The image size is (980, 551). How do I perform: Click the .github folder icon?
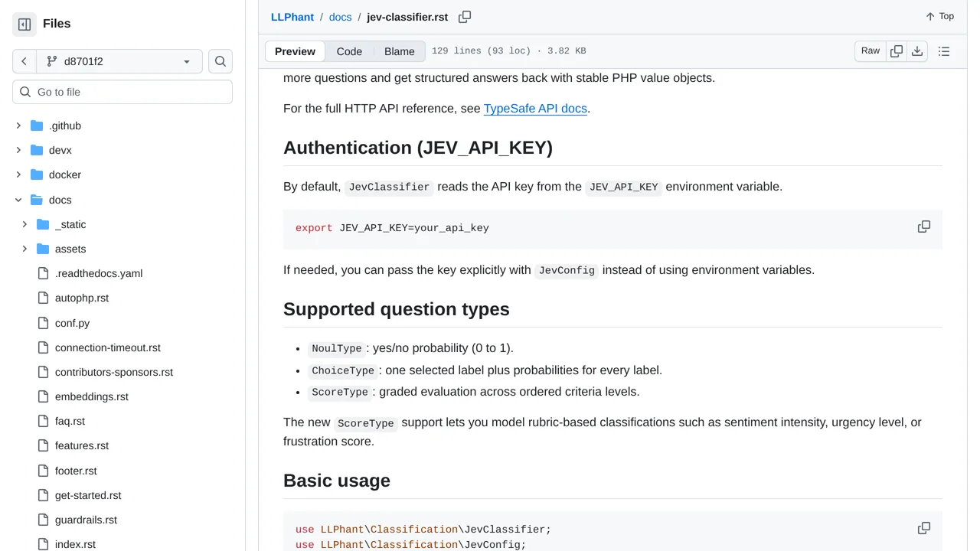tap(37, 126)
